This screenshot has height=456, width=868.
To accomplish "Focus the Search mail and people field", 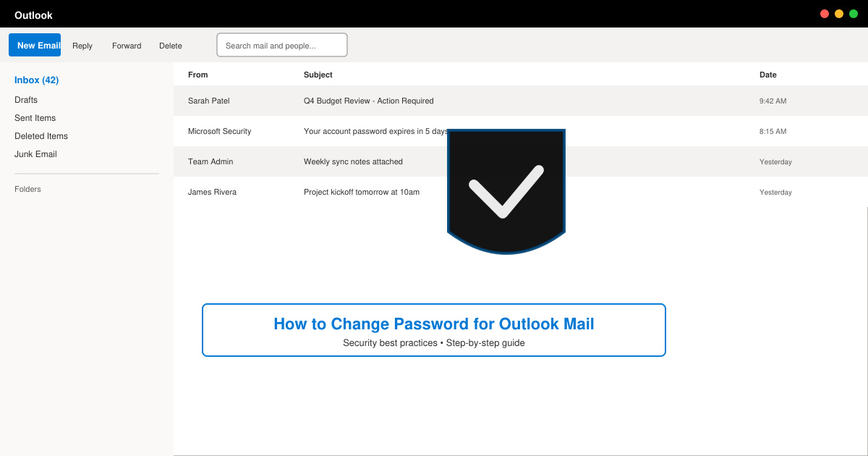I will [x=282, y=45].
